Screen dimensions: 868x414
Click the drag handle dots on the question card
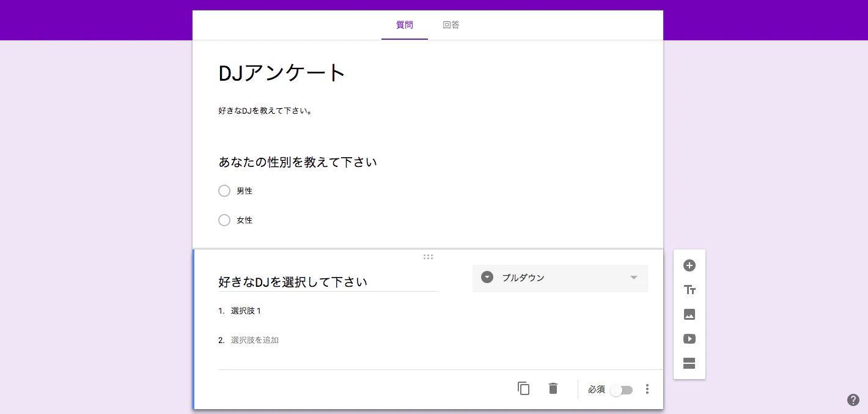point(428,257)
